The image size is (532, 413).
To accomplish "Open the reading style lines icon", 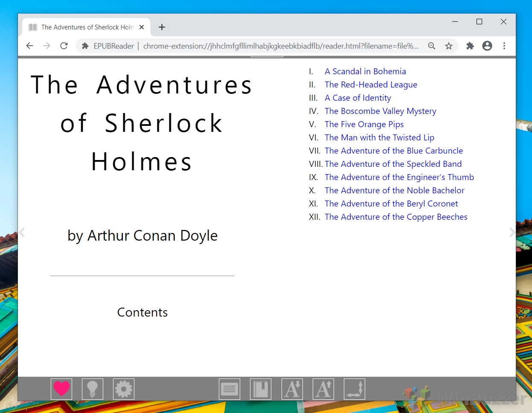I will point(230,389).
